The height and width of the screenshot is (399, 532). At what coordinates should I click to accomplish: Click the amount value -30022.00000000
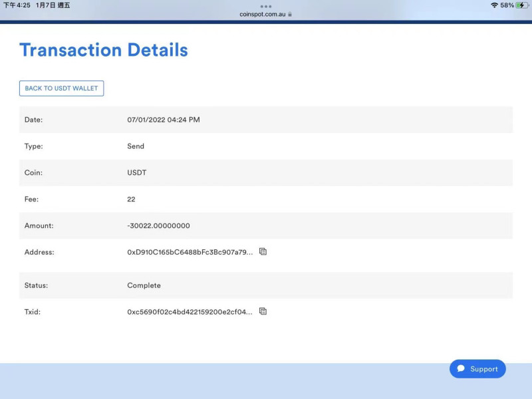pos(158,225)
